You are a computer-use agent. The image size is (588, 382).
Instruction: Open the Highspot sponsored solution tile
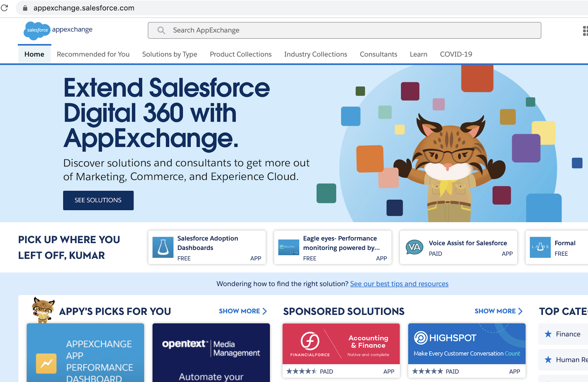pyautogui.click(x=467, y=344)
